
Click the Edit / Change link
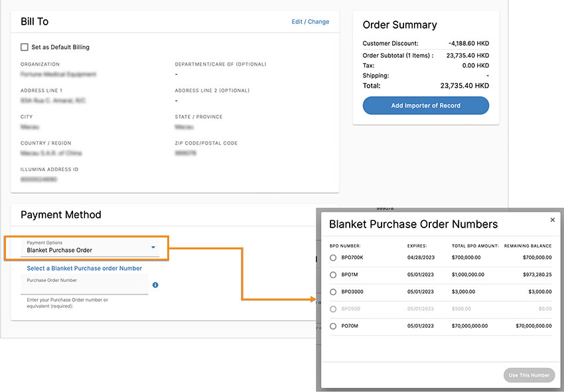[310, 22]
